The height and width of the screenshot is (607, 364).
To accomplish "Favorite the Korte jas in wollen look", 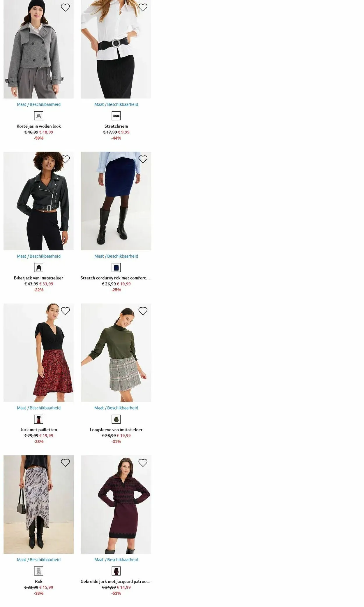I will click(65, 8).
